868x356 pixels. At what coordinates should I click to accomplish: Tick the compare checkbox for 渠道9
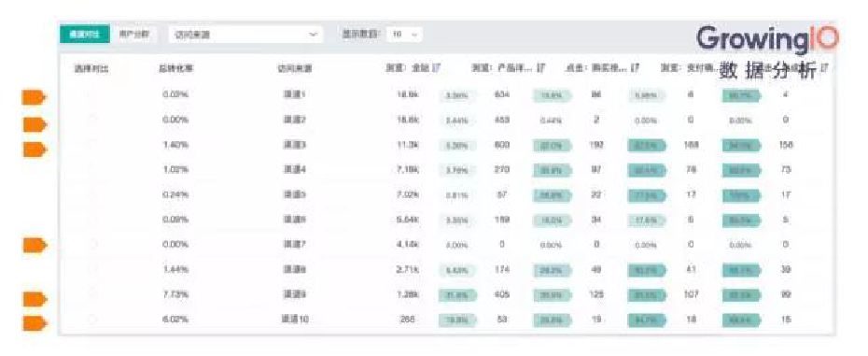(91, 294)
